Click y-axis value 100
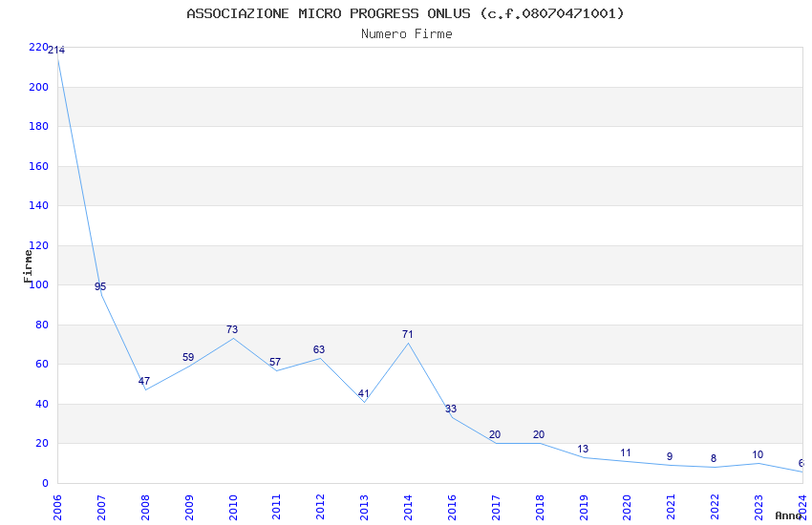 click(x=38, y=284)
